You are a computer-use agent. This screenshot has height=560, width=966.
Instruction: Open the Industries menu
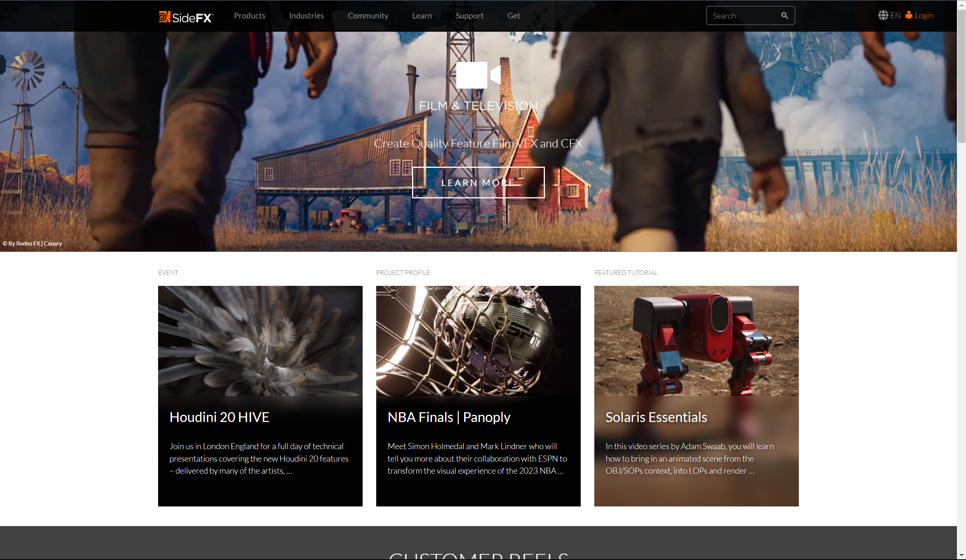point(306,16)
